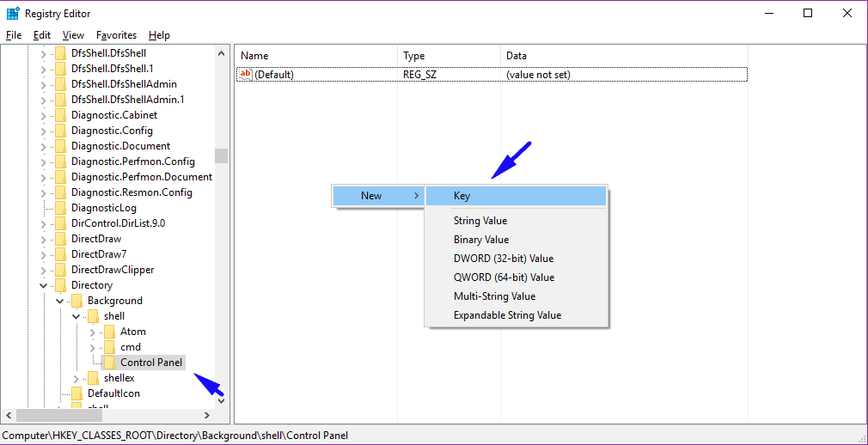Open the Favorites menu
868x445 pixels.
coord(116,35)
